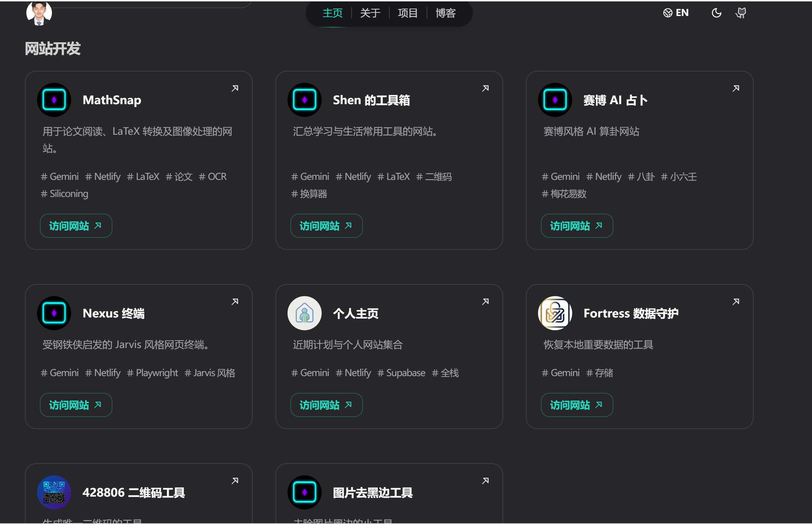Open the Fortress 数据守护 lock icon
The height and width of the screenshot is (524, 812).
pos(555,313)
